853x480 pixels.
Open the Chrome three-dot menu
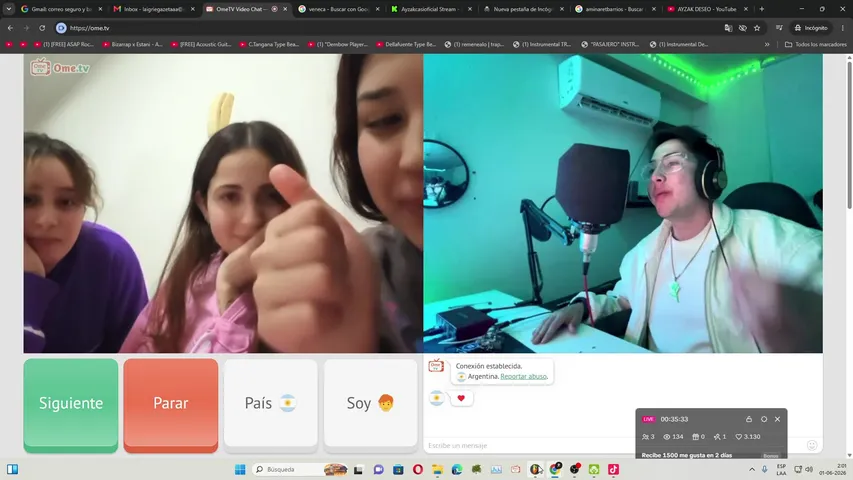(x=843, y=28)
